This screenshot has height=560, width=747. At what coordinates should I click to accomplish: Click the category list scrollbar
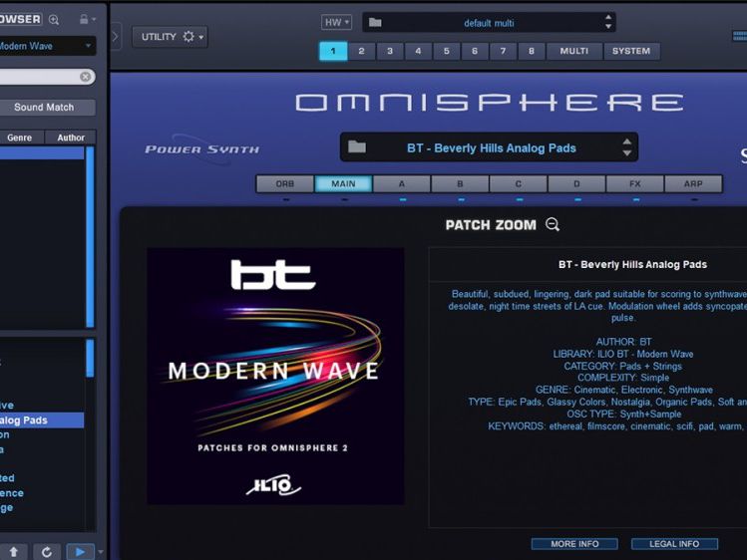pos(90,237)
